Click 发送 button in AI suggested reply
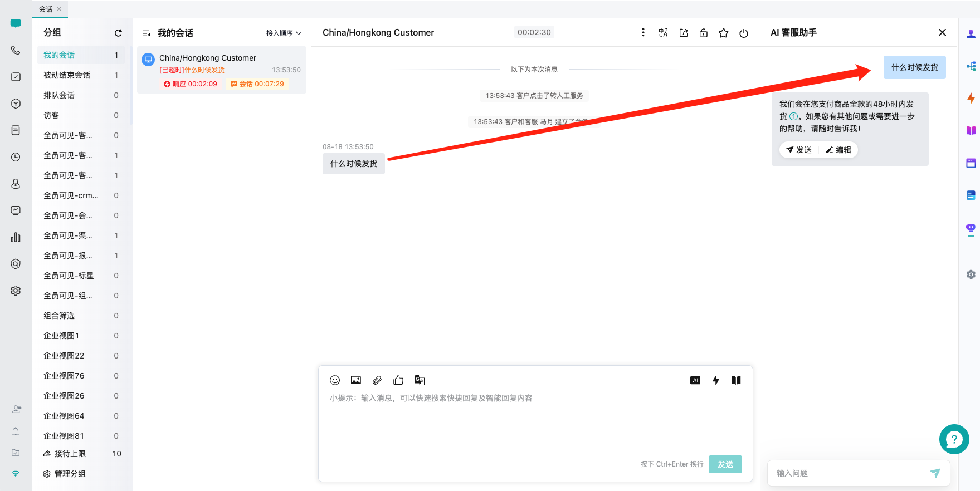 [799, 150]
